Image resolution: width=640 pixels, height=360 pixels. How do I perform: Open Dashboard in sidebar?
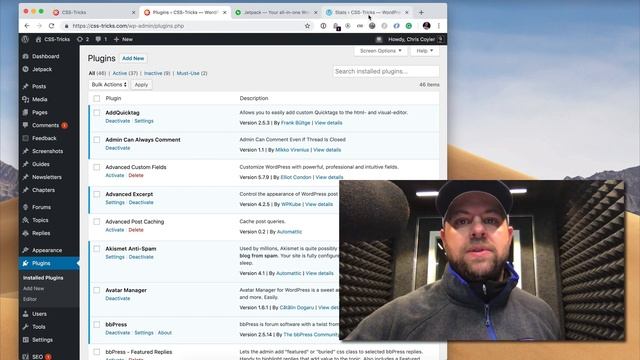pos(46,56)
